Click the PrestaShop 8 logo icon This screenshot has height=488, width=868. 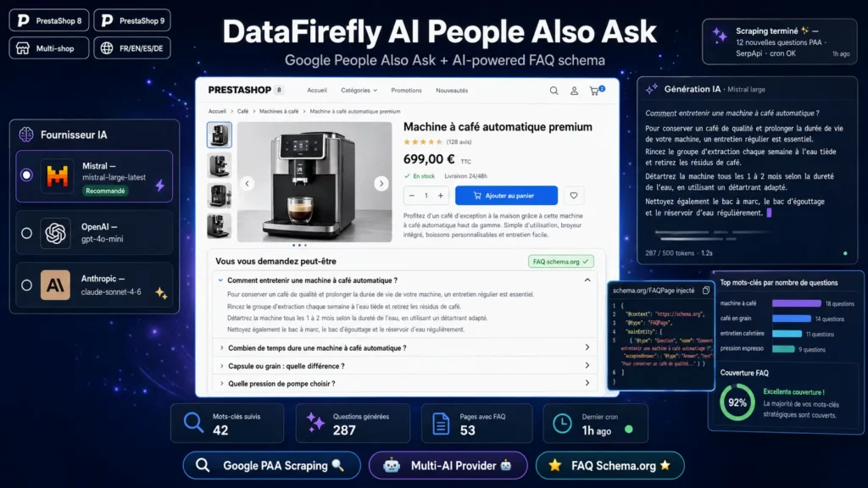click(x=24, y=20)
